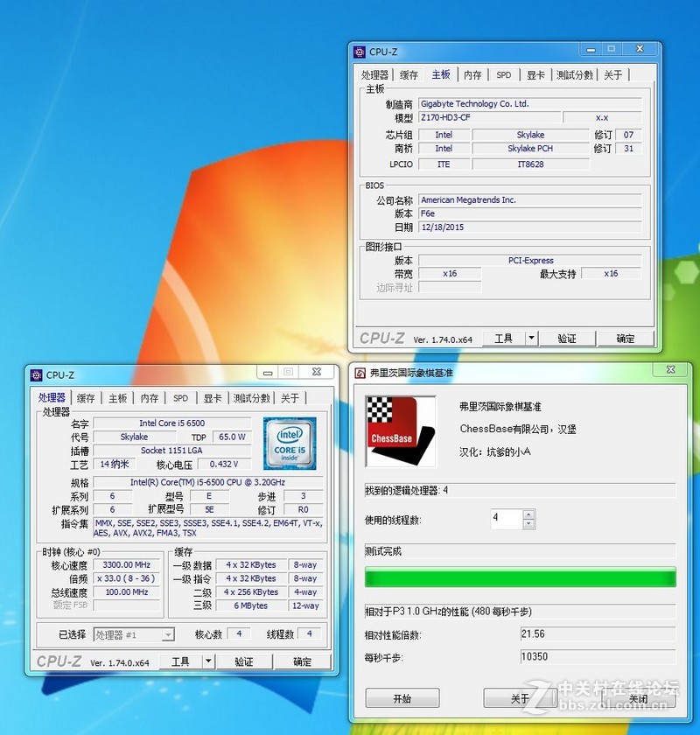Open 处理器 tab in motherboard CPU-Z window
This screenshot has height=735, width=700.
click(x=374, y=75)
